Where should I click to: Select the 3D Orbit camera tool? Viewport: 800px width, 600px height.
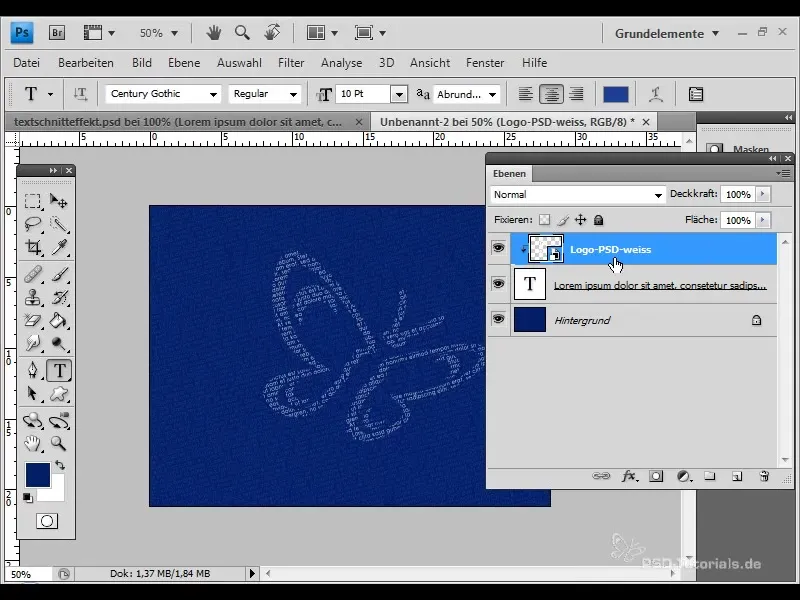(59, 421)
